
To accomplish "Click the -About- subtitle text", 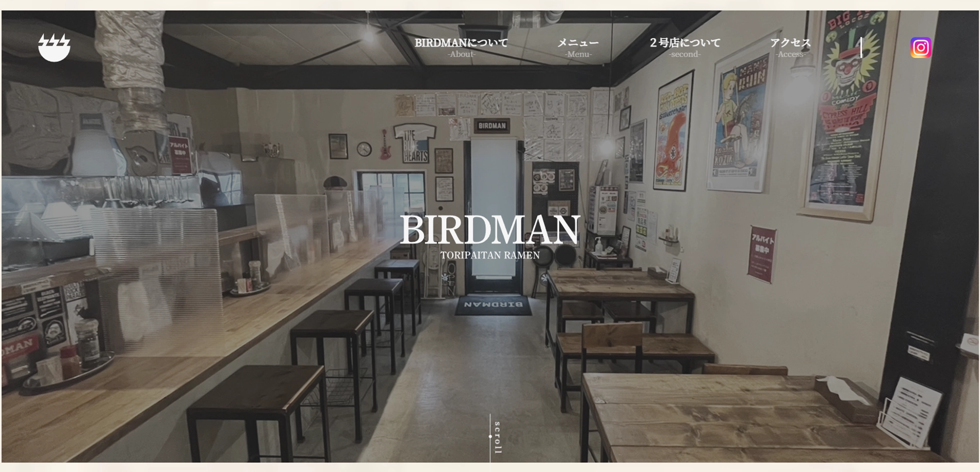I will (461, 54).
